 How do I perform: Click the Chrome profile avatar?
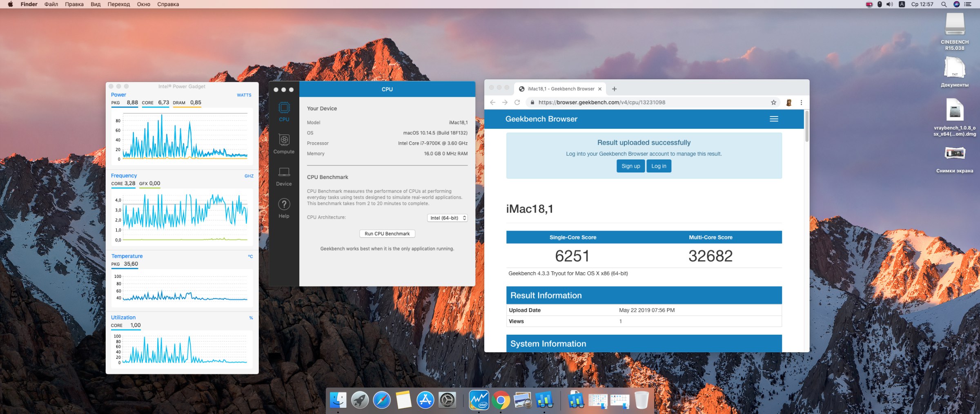coord(789,103)
